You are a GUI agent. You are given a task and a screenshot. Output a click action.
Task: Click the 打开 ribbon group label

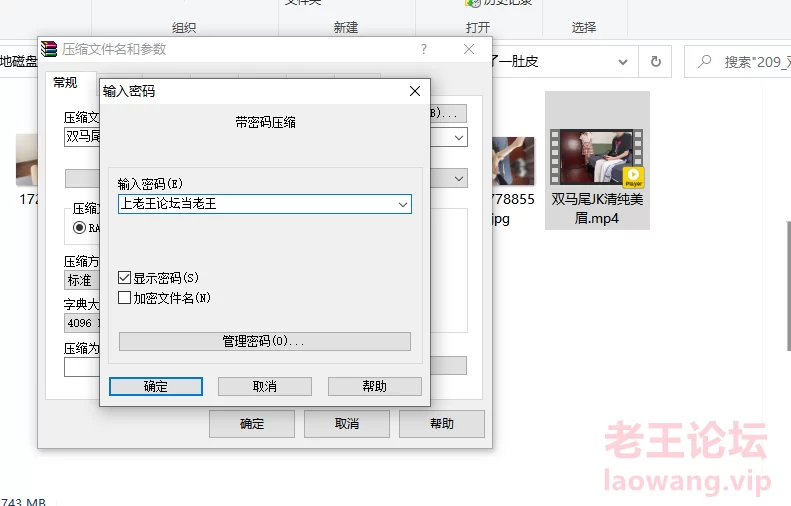(478, 27)
